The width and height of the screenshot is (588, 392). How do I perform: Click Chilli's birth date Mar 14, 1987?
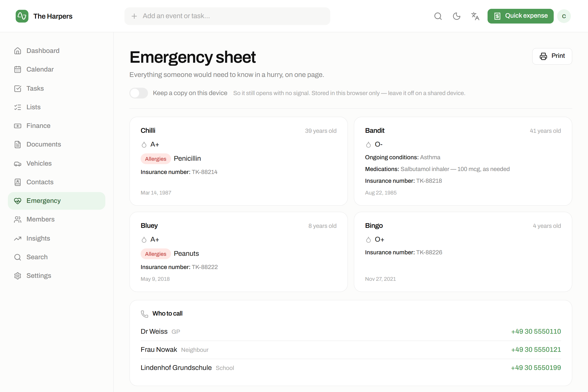[156, 193]
